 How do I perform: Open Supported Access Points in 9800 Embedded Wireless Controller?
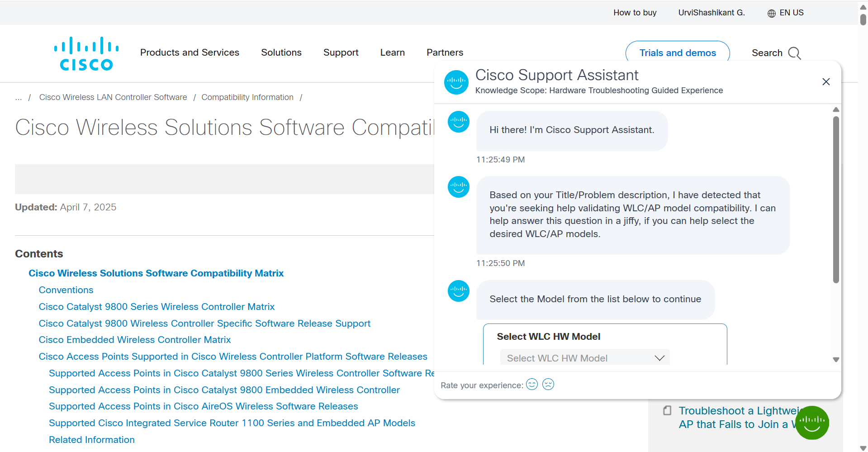pos(224,390)
